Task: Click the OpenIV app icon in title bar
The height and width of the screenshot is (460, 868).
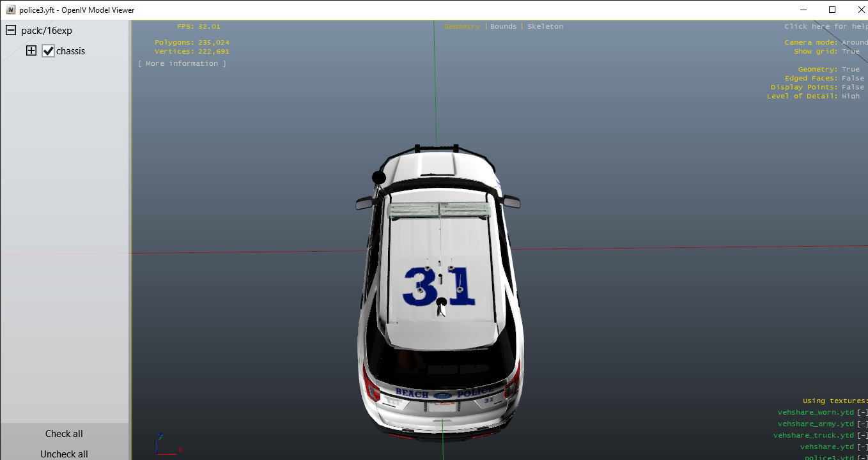Action: click(11, 10)
